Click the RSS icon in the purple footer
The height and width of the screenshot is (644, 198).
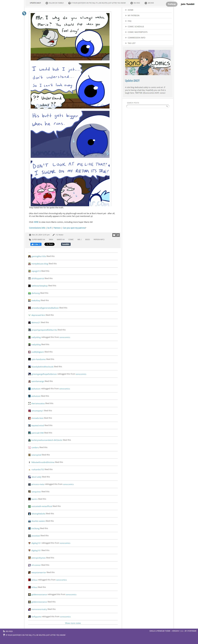(4, 631)
